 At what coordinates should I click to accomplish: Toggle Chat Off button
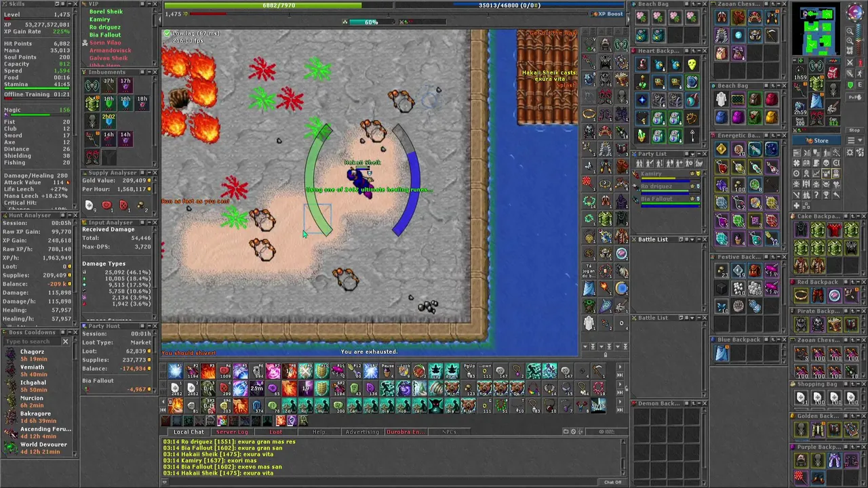point(612,482)
